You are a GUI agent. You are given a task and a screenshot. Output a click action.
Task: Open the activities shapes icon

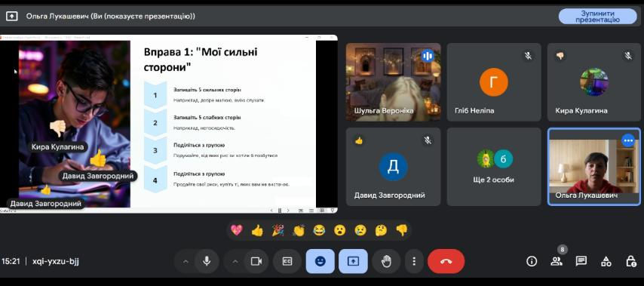click(x=606, y=261)
